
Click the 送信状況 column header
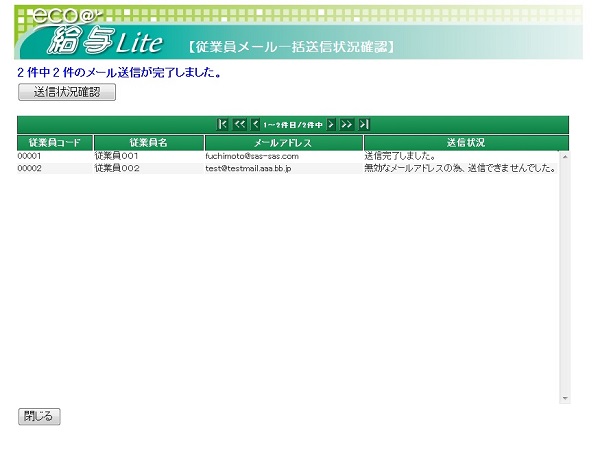[x=466, y=143]
